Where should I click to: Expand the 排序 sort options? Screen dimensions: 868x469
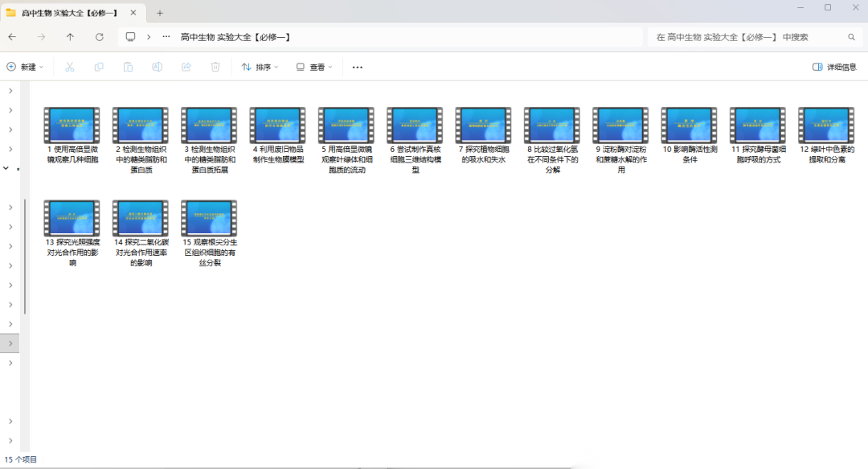point(260,67)
